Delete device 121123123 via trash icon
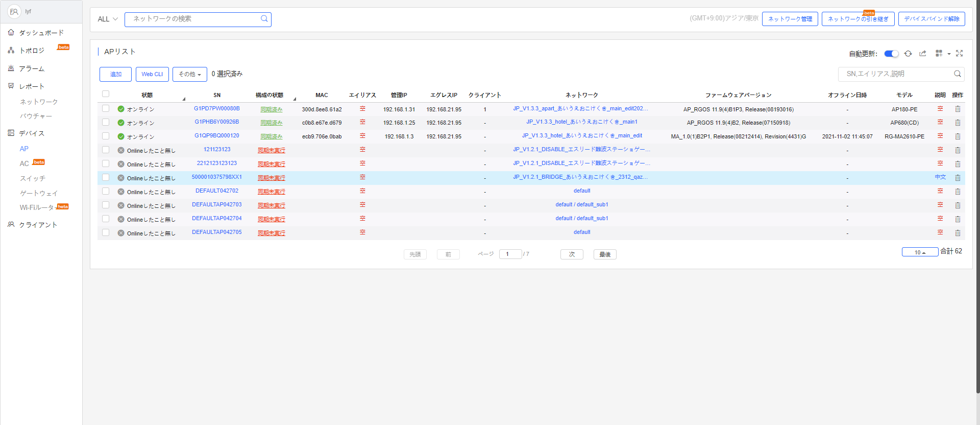 coord(958,150)
